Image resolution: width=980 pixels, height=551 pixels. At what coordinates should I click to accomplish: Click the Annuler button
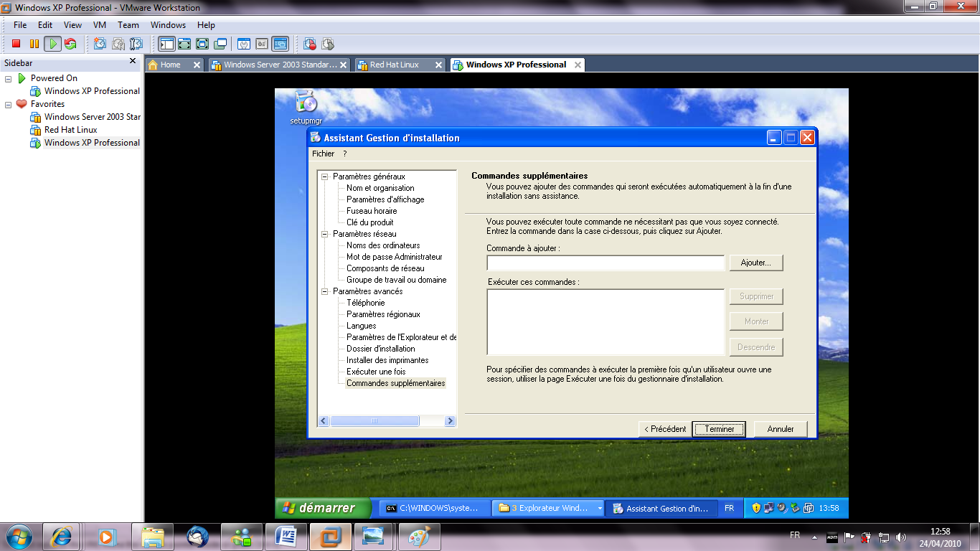781,429
